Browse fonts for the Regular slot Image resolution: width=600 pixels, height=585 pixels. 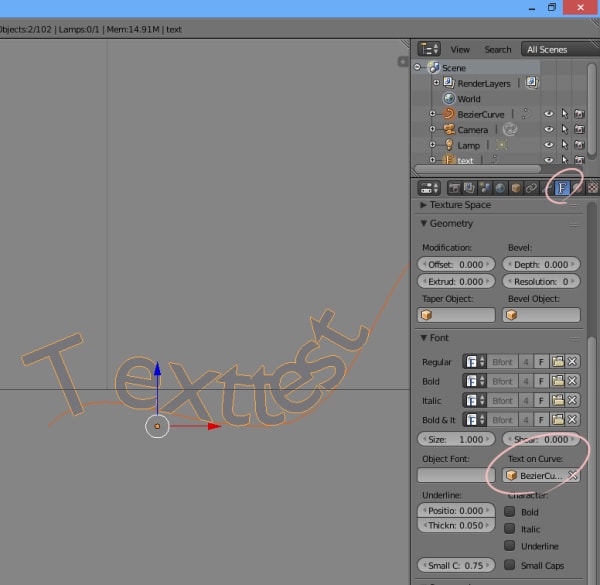click(474, 362)
